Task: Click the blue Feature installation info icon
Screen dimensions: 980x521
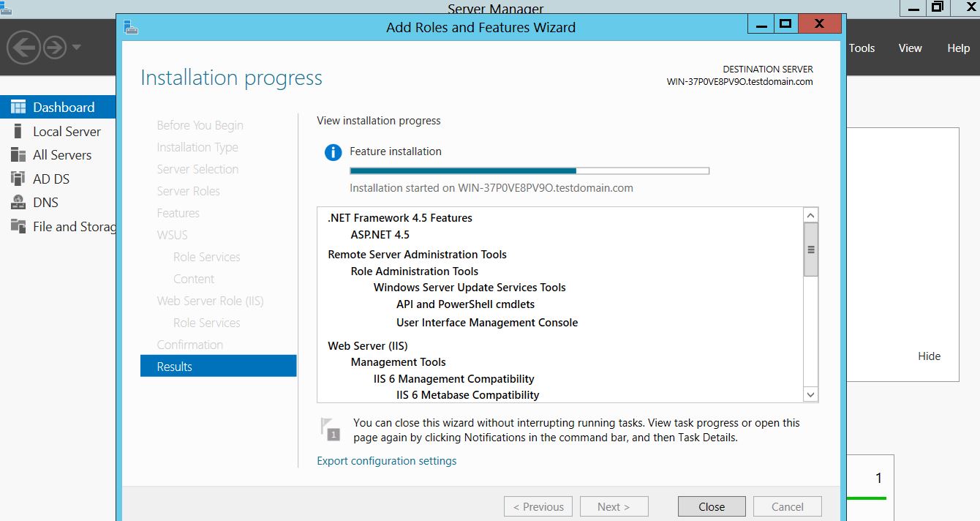Action: (333, 152)
